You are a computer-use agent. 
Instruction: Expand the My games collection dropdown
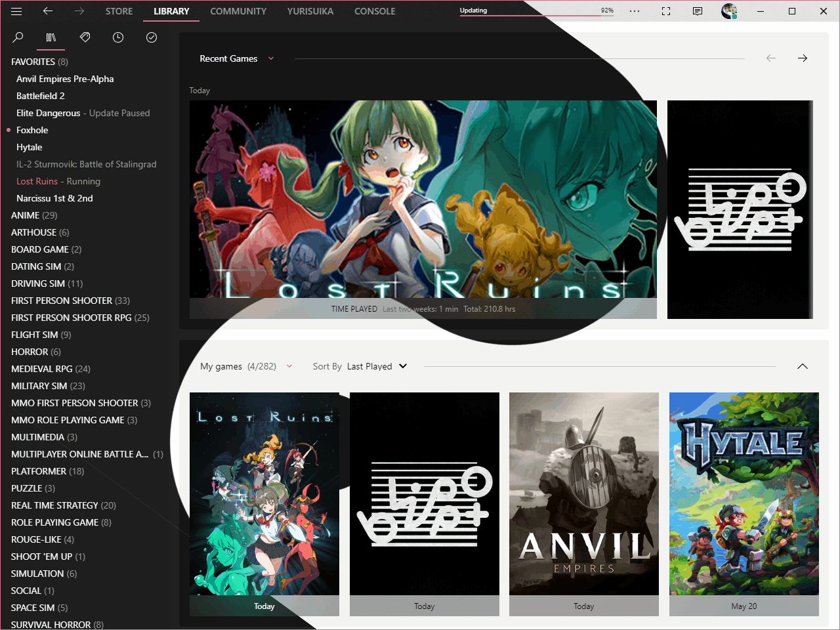click(246, 366)
